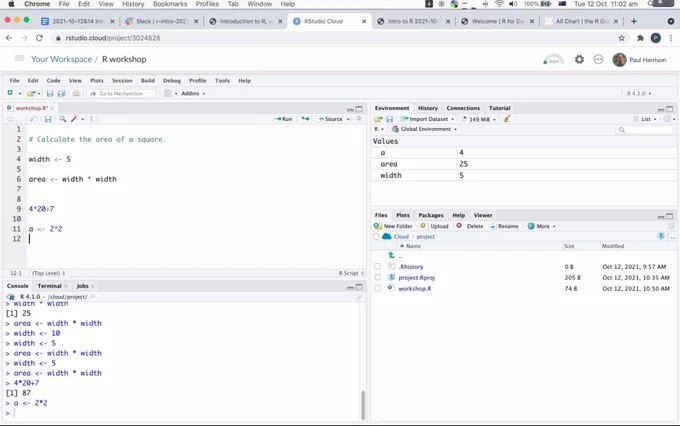Open the circled ellipsis menu in the header
680x426 pixels.
click(x=598, y=59)
